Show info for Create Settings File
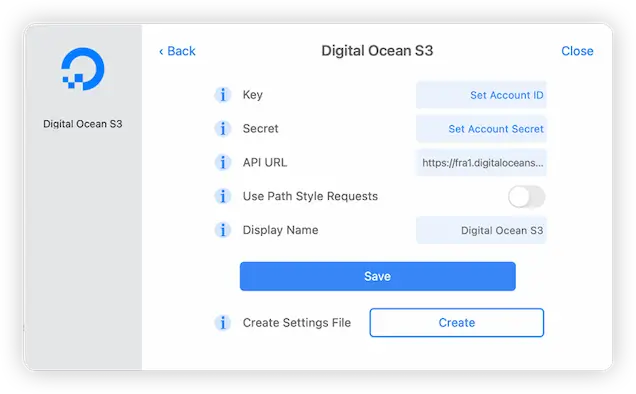This screenshot has width=636, height=394. (x=223, y=323)
